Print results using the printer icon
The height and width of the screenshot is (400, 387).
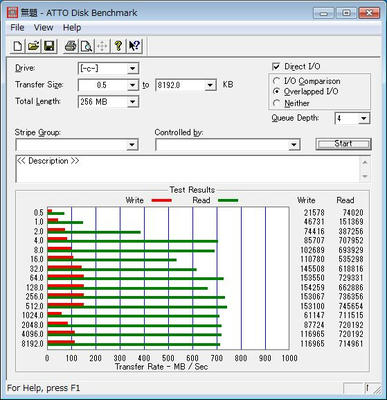(x=70, y=46)
